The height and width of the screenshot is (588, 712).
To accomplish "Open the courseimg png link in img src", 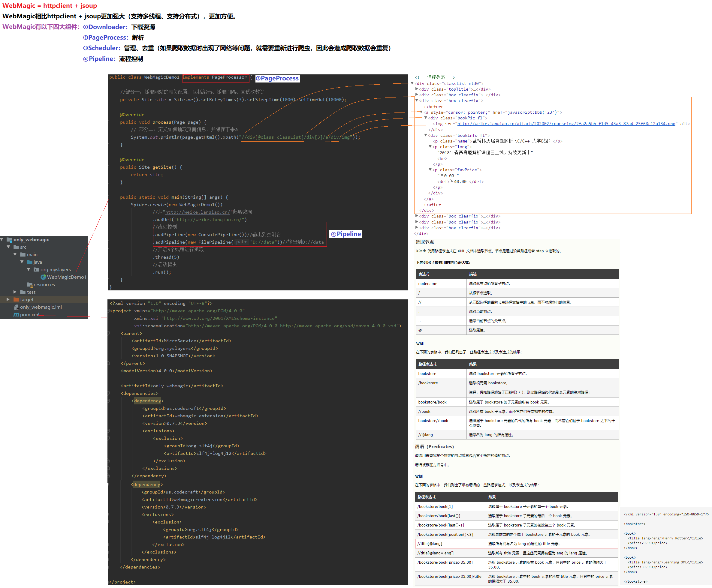I will coord(566,124).
